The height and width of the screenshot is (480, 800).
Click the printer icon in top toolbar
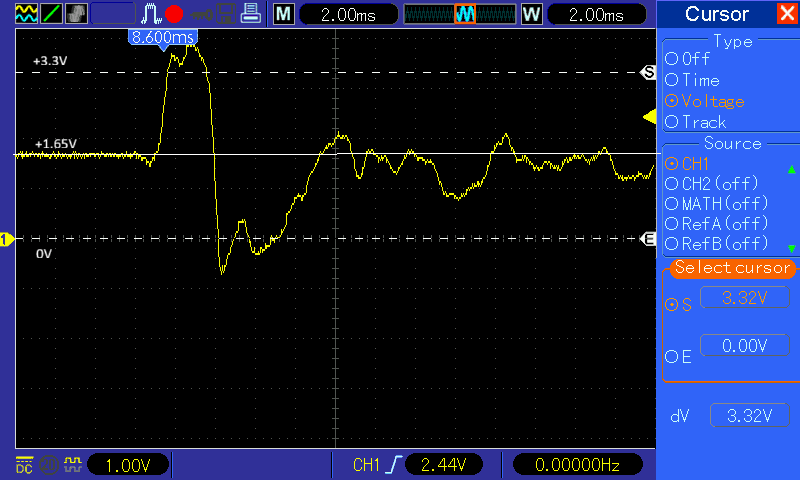[x=254, y=14]
